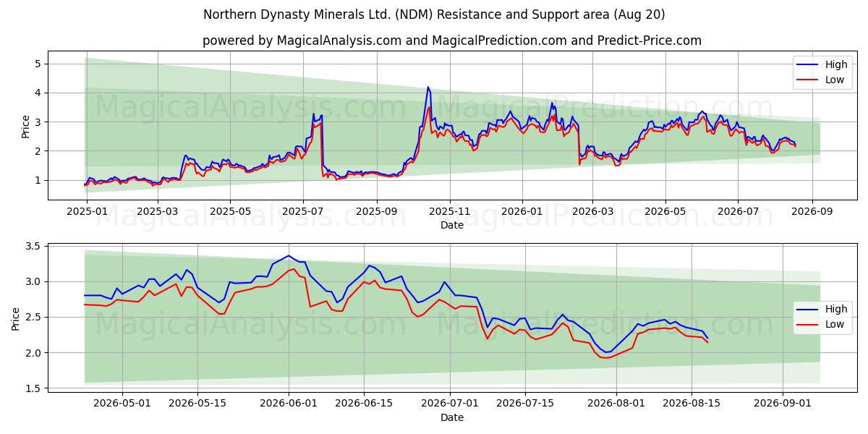Screen dimensions: 868x434
Task: Click the 2026-05-15 tick label
Action: 197,402
